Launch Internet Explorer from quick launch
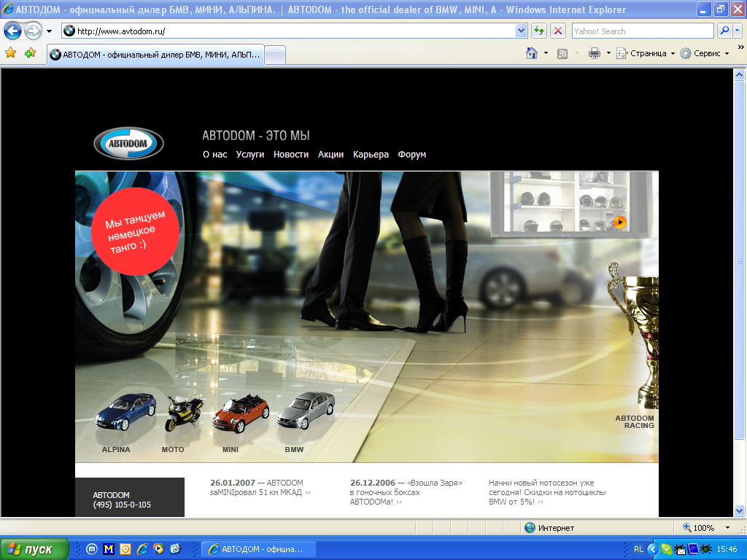Screen dimensions: 747x560 coord(142,549)
